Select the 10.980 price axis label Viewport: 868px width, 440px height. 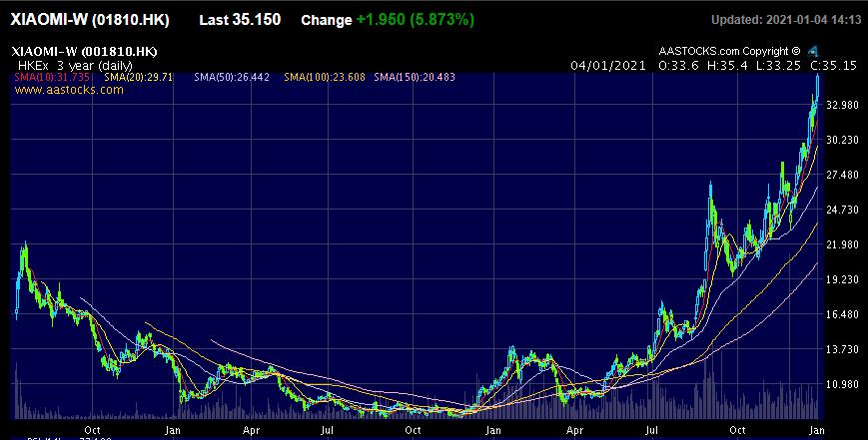tap(841, 384)
